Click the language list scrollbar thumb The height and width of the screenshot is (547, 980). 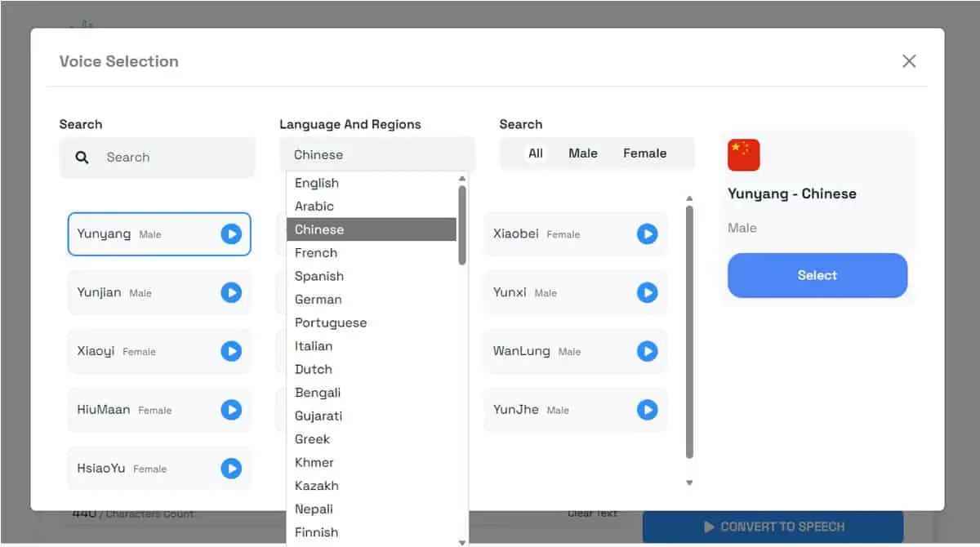pyautogui.click(x=462, y=225)
